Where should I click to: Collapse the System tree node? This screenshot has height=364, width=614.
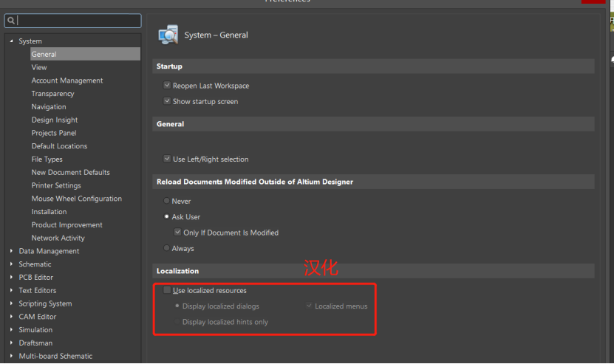click(11, 41)
